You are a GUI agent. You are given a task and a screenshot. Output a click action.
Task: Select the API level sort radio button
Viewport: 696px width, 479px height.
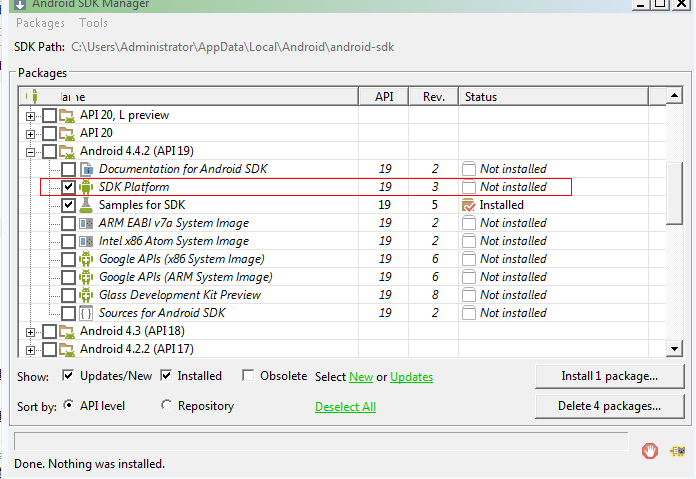tap(68, 405)
